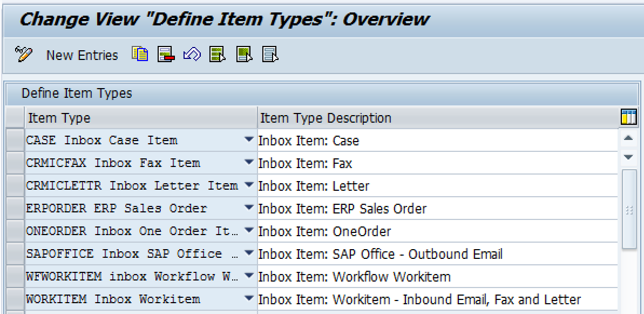Expand the CASE Inbox Case Item dropdown
Screen dimensions: 644x314
point(249,140)
